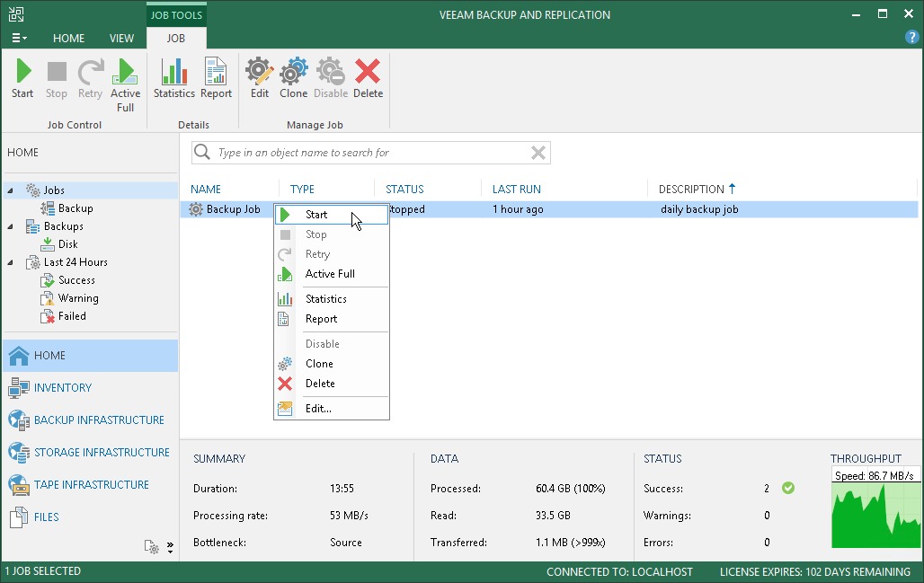Choose Active Full in the context menu
This screenshot has height=583, width=924.
[x=332, y=274]
